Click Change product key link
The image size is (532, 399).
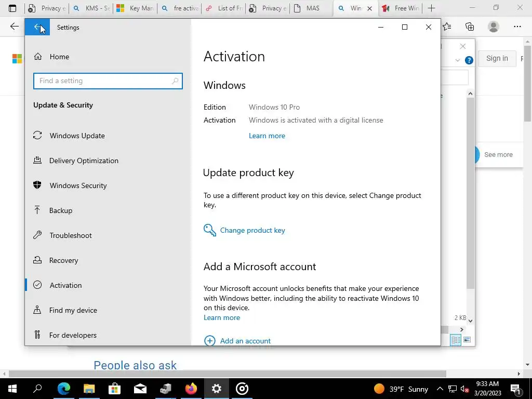pos(252,230)
